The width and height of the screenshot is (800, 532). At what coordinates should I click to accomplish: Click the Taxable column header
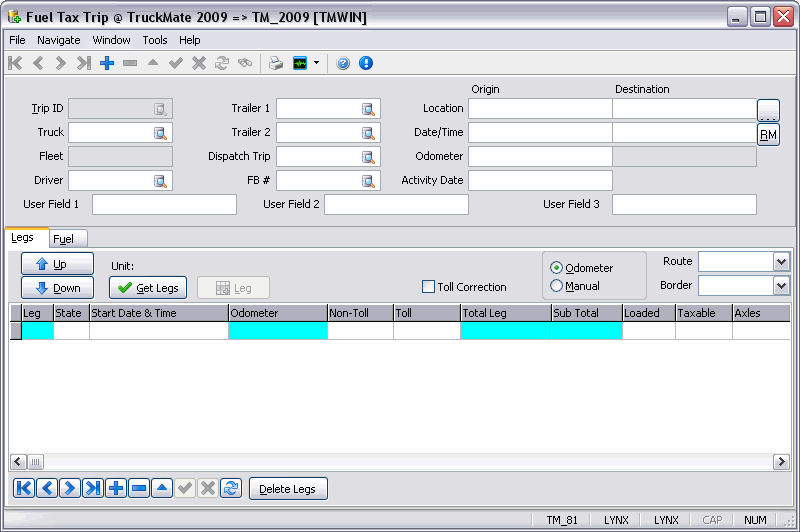tap(704, 313)
